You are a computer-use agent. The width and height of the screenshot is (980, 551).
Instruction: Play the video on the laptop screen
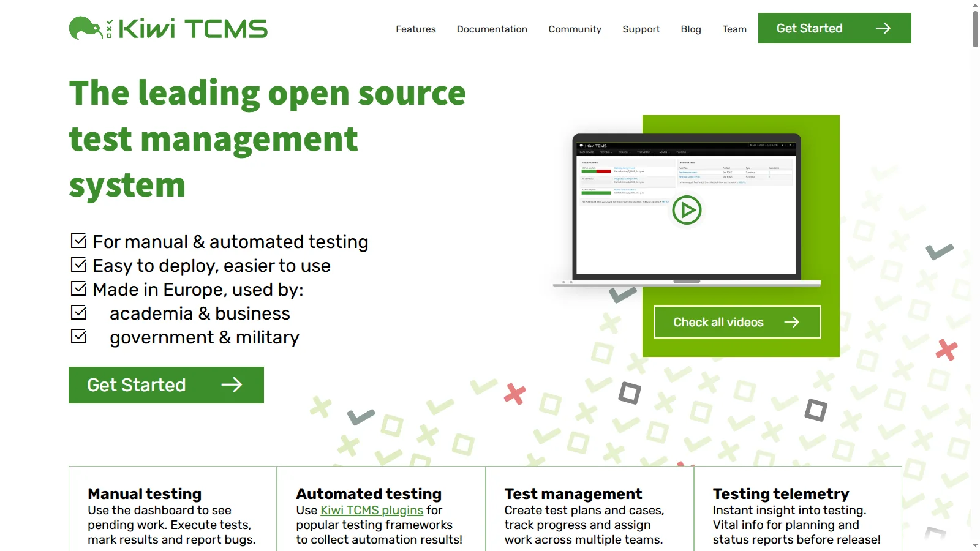[687, 210]
